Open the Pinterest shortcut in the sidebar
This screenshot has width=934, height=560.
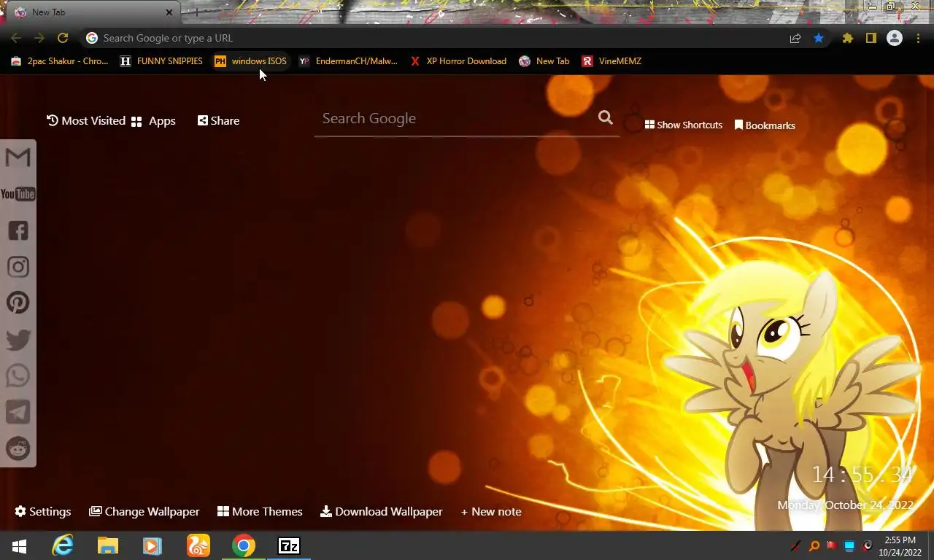click(18, 303)
